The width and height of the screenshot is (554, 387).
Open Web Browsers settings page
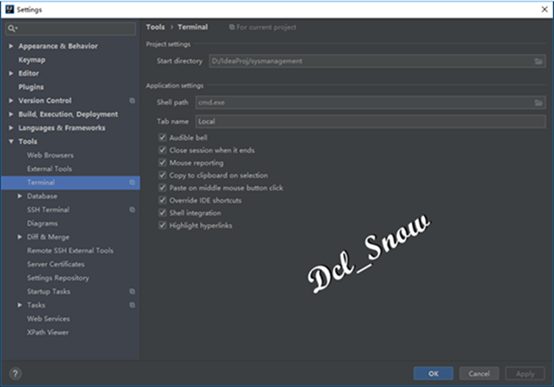(x=50, y=155)
